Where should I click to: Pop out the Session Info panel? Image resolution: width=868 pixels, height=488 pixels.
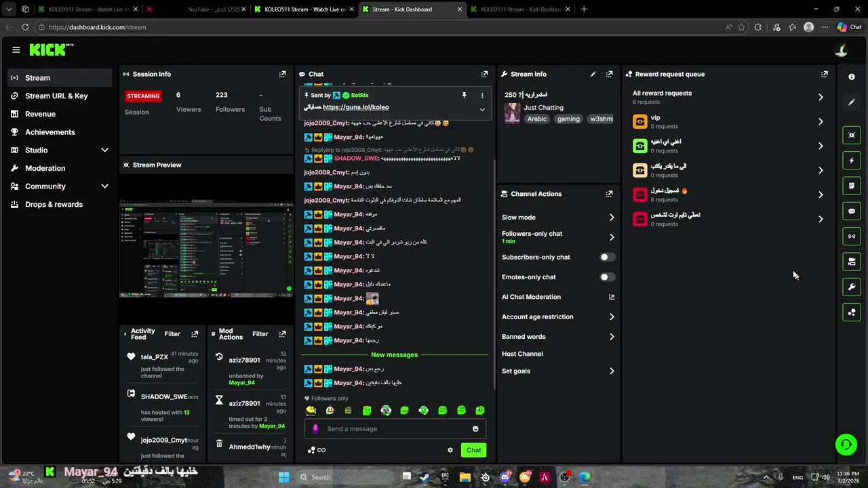click(282, 74)
